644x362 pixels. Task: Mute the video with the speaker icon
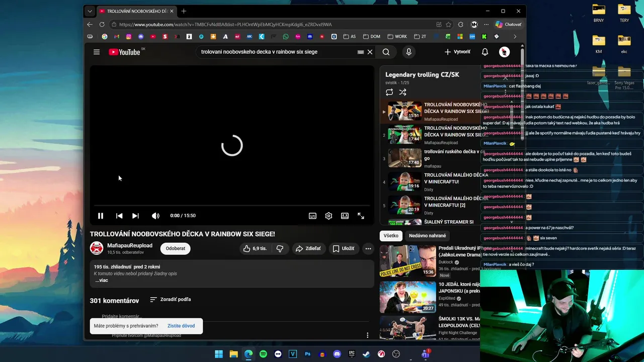coord(155,216)
